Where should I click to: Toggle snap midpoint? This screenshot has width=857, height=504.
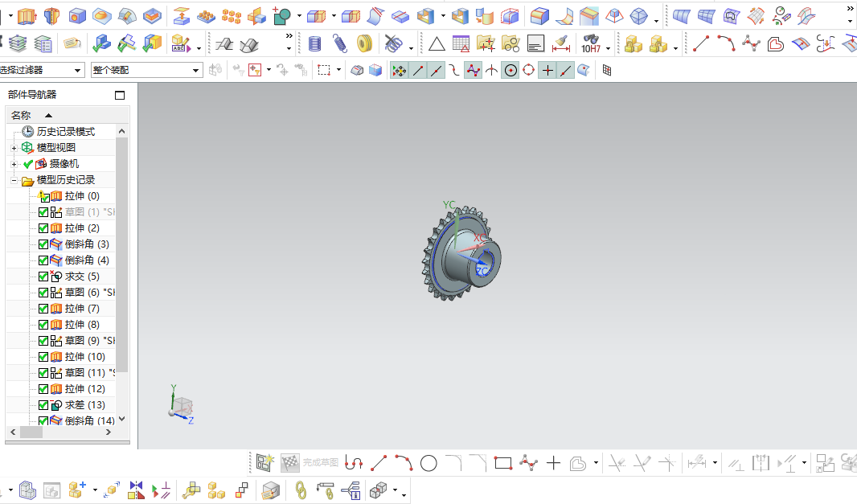coord(437,71)
